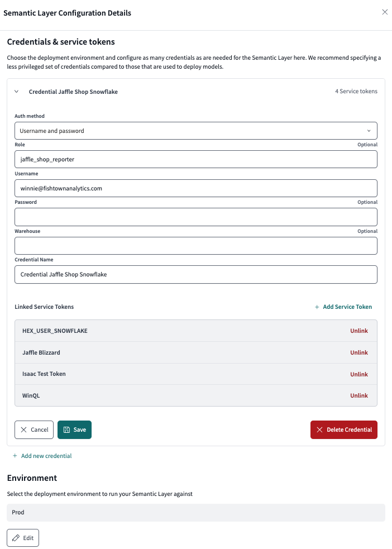Delete the Jaffle Shop Snowflake credential
Screen dimensions: 392x549
coord(343,429)
